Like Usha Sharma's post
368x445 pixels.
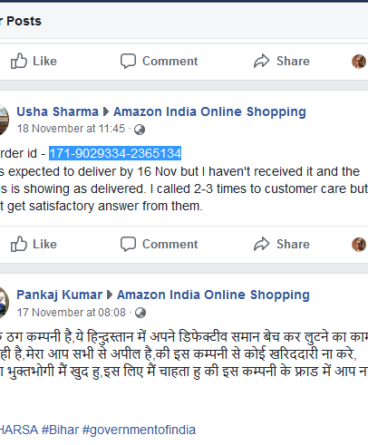tap(33, 244)
